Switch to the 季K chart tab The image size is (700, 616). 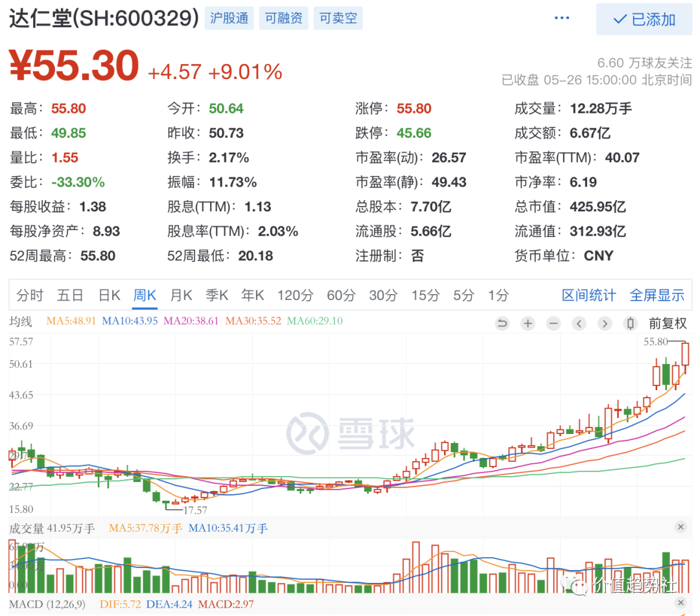pos(217,295)
